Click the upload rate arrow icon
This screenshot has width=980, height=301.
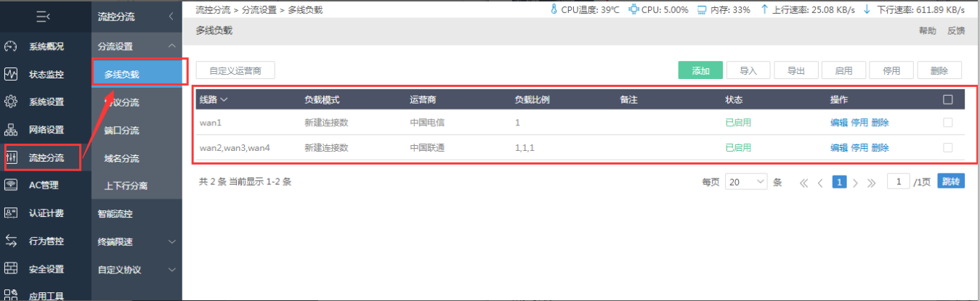764,9
